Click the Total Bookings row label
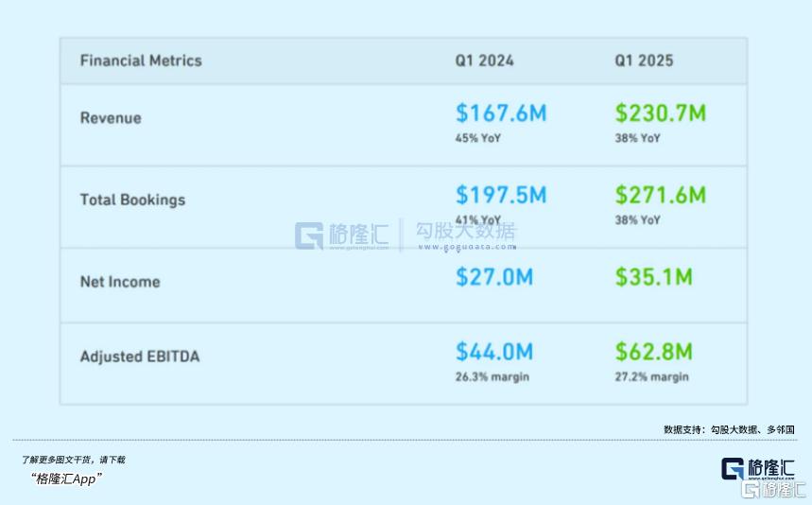 point(132,200)
